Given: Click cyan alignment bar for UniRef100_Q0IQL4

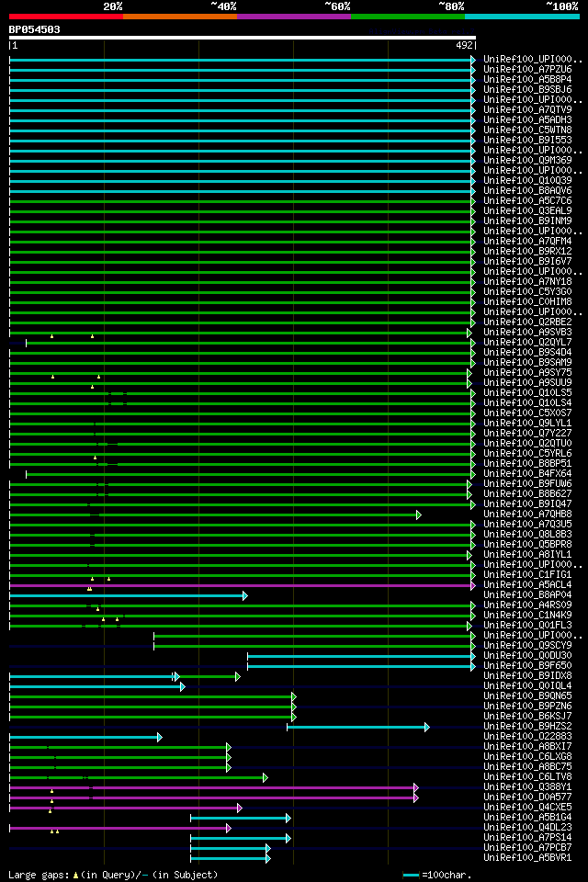Looking at the screenshot, I should [97, 687].
